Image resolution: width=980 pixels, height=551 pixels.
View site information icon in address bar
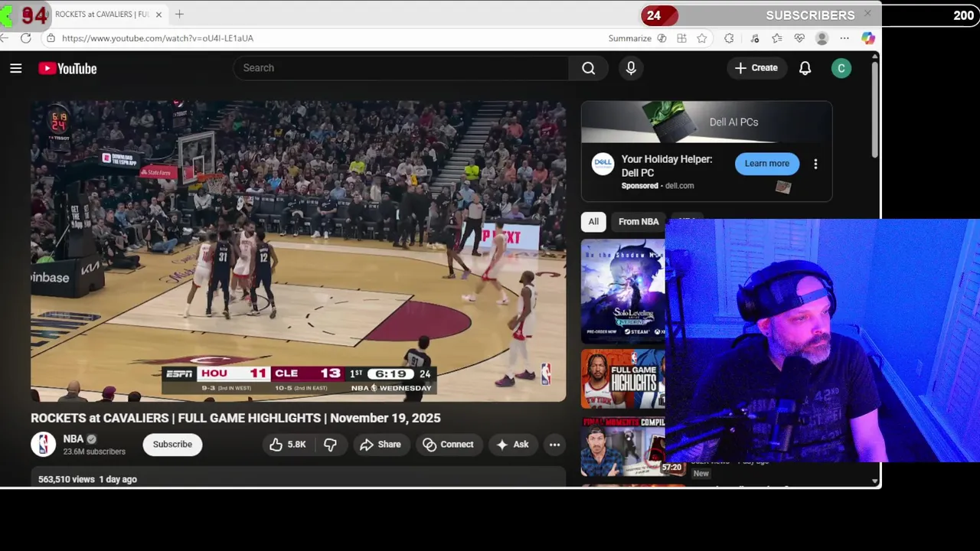point(51,38)
